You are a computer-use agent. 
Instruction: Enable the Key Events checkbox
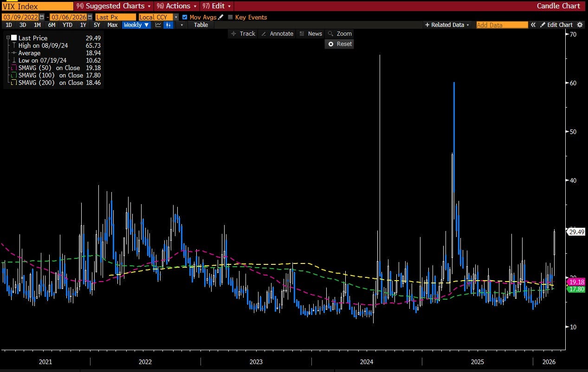tap(231, 17)
